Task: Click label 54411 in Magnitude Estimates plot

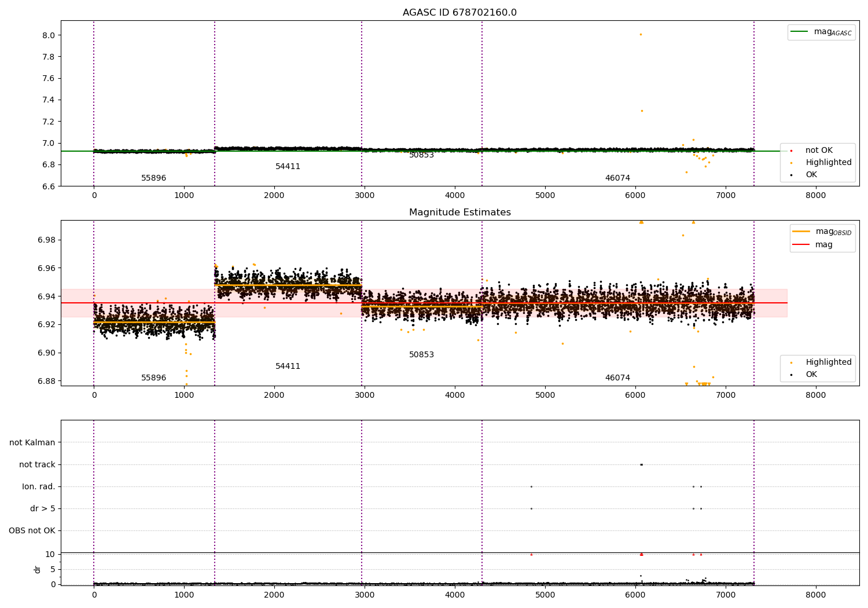Action: click(x=288, y=367)
